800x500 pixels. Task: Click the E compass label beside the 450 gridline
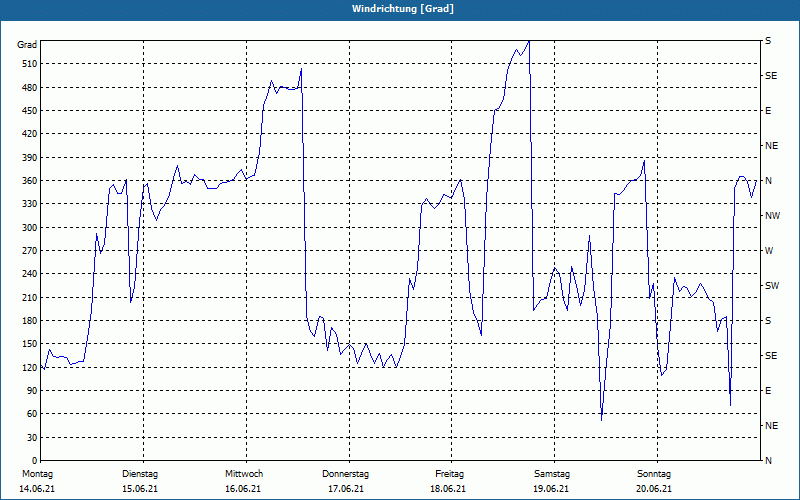(768, 111)
